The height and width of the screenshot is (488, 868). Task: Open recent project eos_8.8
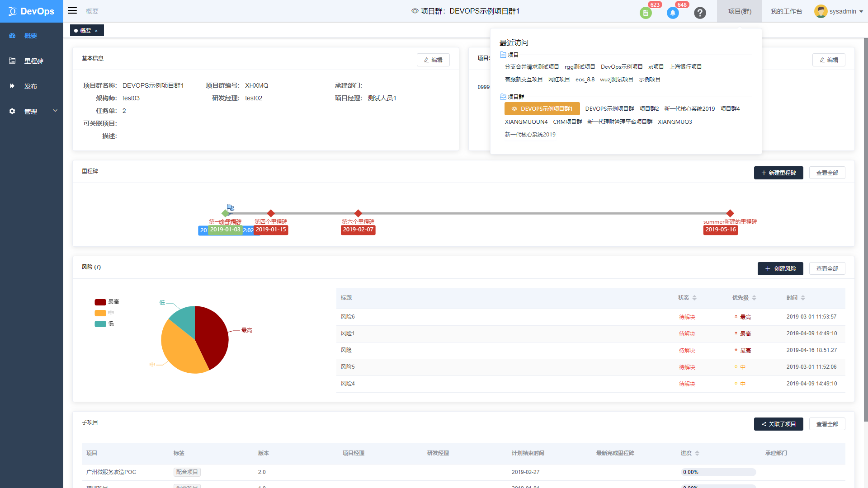click(x=585, y=80)
